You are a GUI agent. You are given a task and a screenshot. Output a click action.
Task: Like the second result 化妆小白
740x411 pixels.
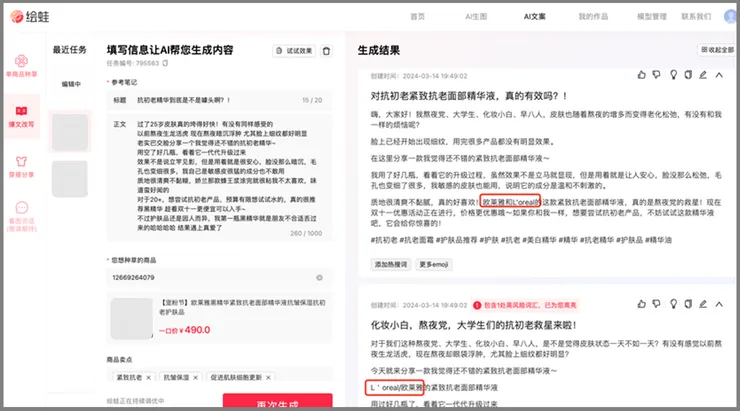(x=641, y=304)
